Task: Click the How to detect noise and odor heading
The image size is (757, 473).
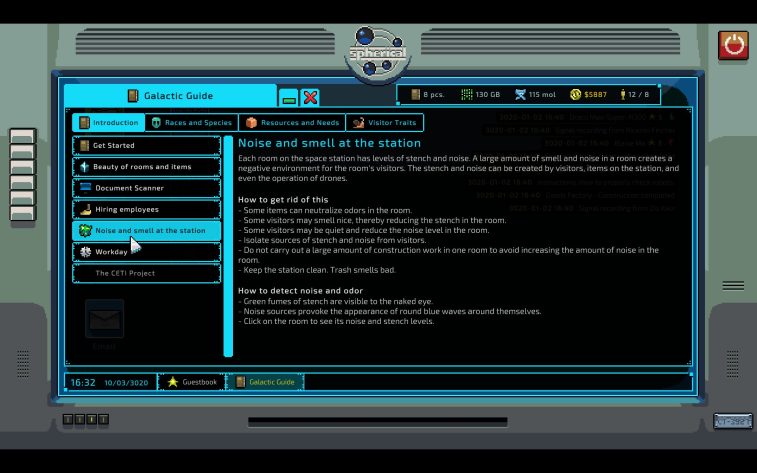Action: [x=300, y=291]
